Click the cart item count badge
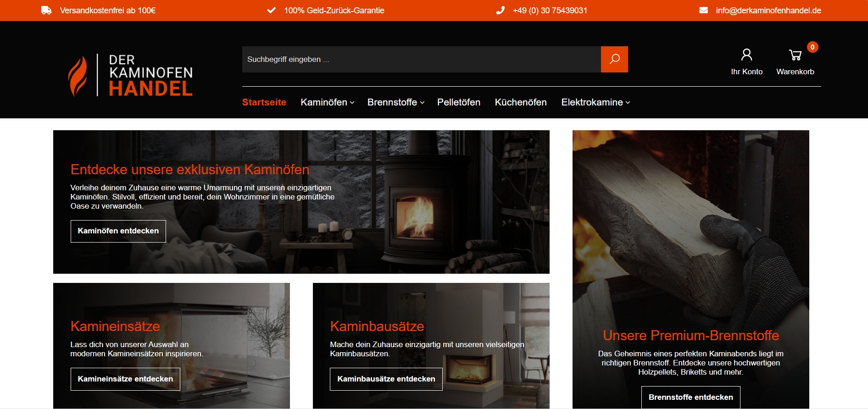Viewport: 868px width, 409px height. click(x=812, y=47)
